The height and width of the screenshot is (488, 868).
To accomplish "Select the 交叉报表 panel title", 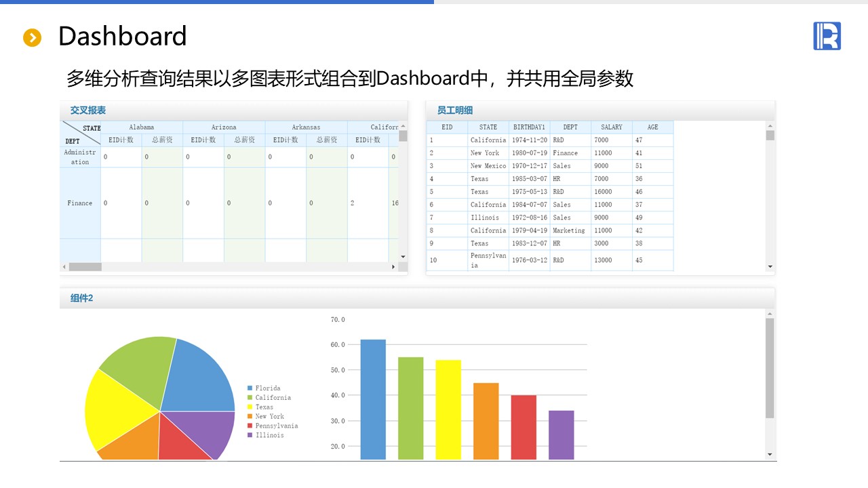I will [x=88, y=110].
